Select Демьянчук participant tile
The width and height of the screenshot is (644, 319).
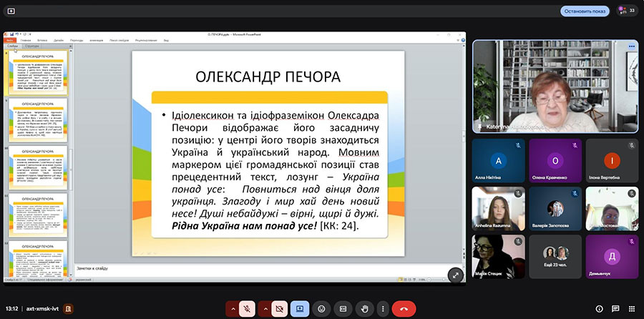click(x=612, y=257)
